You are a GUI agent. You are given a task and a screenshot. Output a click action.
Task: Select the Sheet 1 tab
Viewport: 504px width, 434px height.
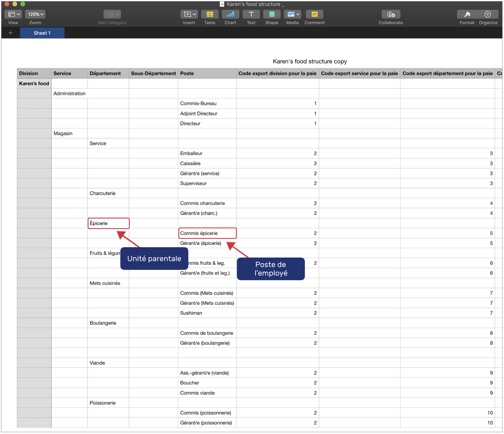(42, 33)
